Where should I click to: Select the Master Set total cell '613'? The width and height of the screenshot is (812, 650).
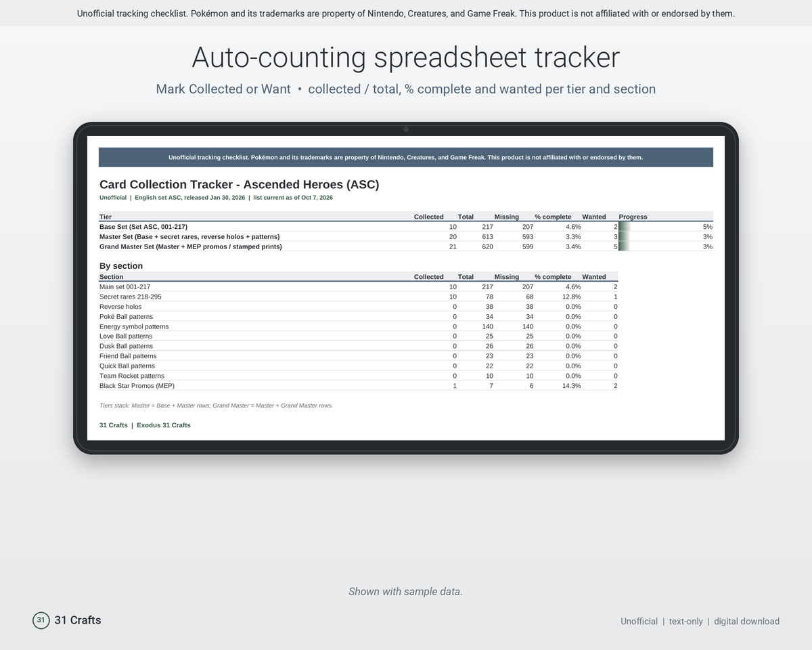487,237
